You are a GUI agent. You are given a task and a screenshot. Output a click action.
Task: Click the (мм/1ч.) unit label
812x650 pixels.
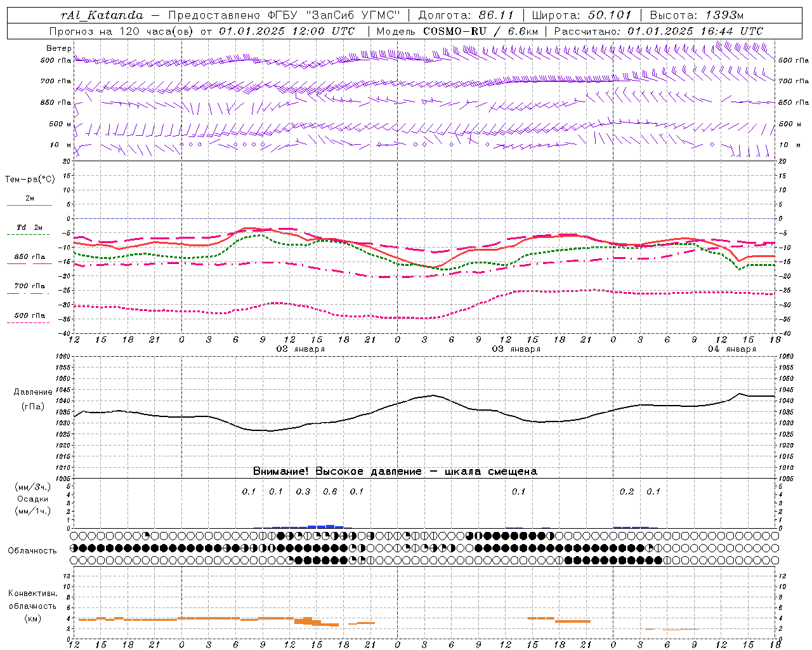(x=33, y=511)
